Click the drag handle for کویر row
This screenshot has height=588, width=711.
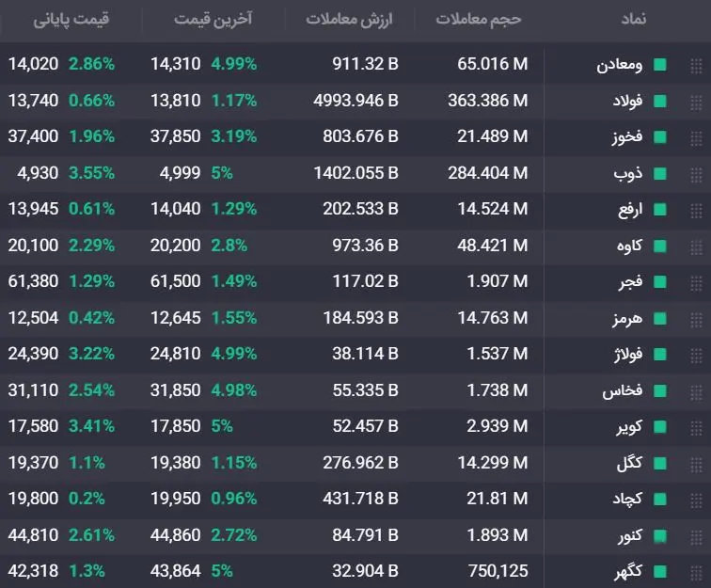696,428
